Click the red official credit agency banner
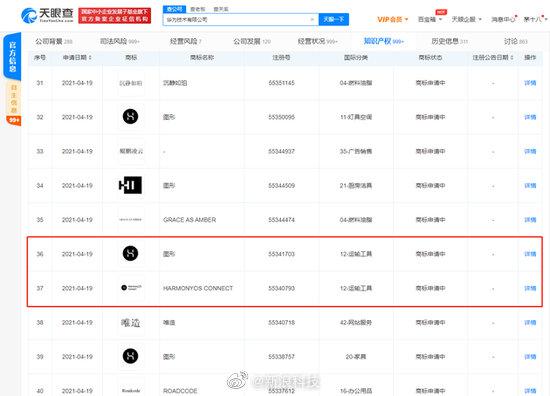550x396 pixels. [x=115, y=15]
